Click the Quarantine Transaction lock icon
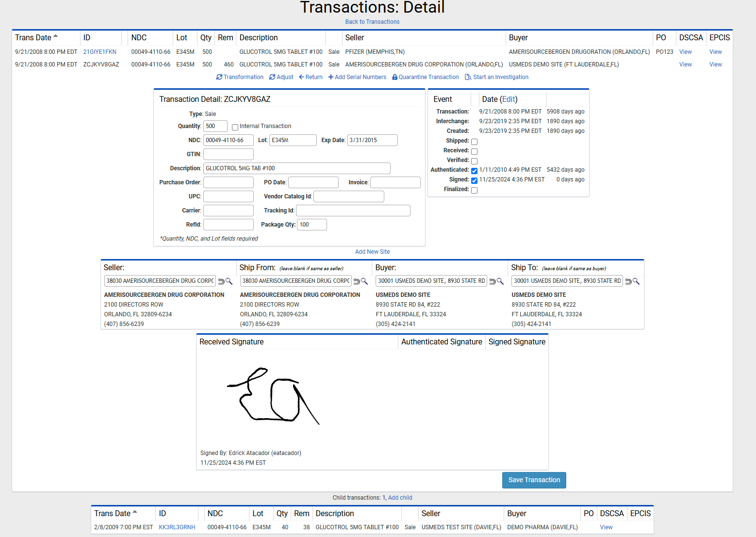The width and height of the screenshot is (756, 537). point(394,77)
